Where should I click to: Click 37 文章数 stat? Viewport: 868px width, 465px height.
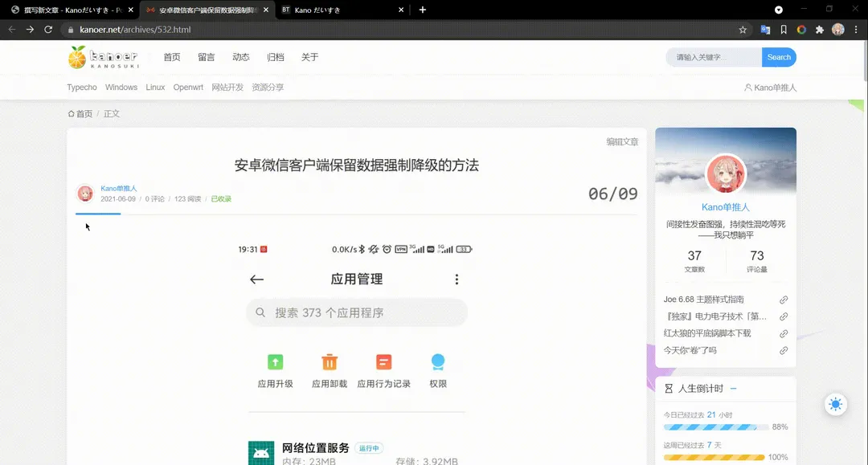[694, 261]
